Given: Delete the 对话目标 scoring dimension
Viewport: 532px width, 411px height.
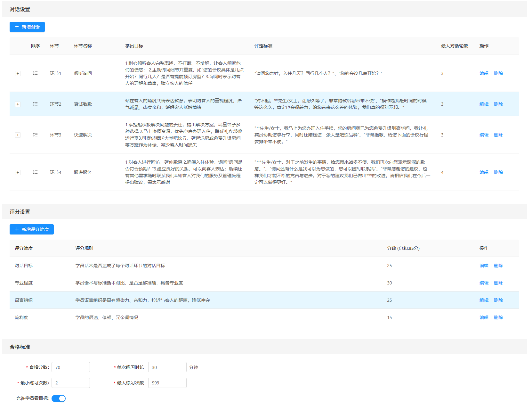Looking at the screenshot, I should 498,266.
